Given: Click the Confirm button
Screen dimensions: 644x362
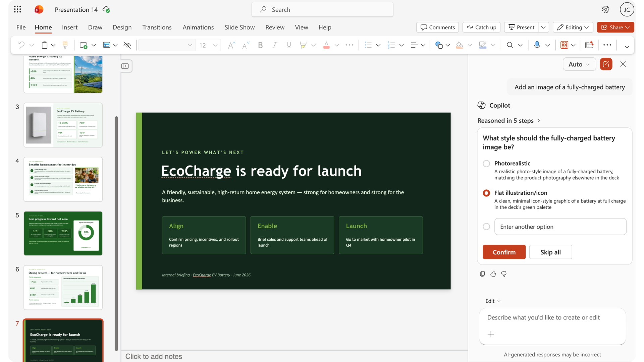Looking at the screenshot, I should tap(504, 252).
